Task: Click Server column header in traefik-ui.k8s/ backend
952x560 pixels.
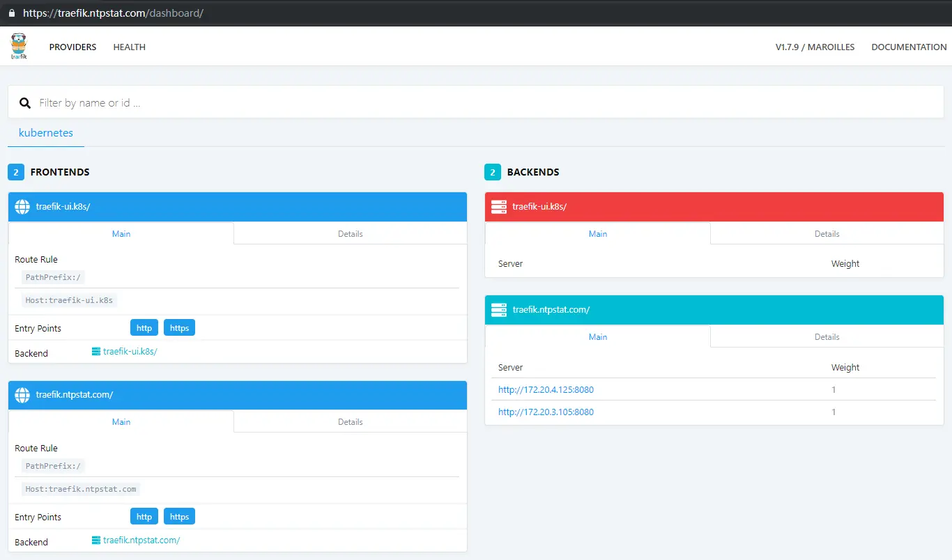Action: coord(510,263)
